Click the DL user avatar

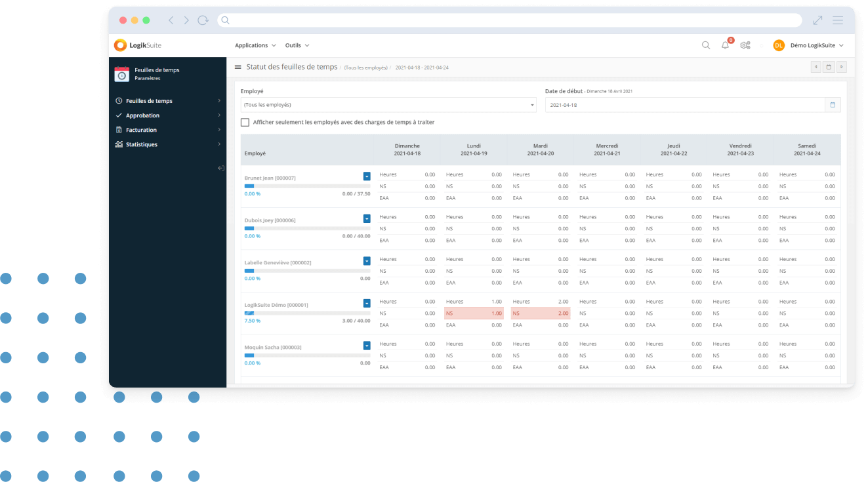tap(779, 45)
